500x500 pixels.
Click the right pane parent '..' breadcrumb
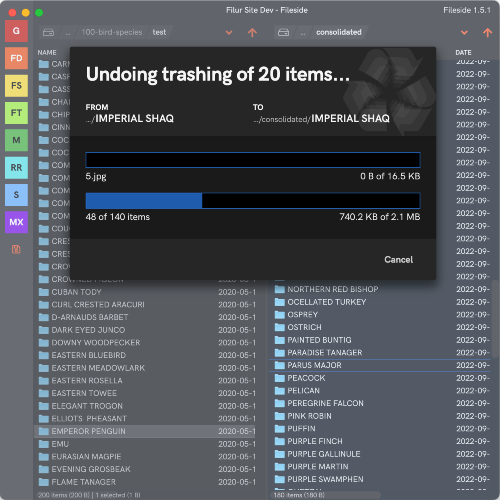coord(303,33)
